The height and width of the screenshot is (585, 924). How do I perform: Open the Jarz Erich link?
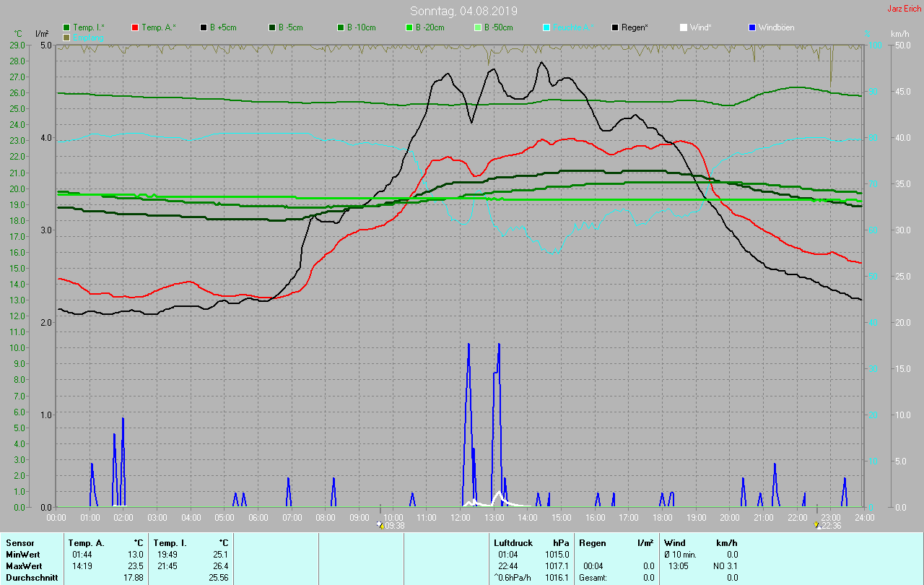pos(904,9)
